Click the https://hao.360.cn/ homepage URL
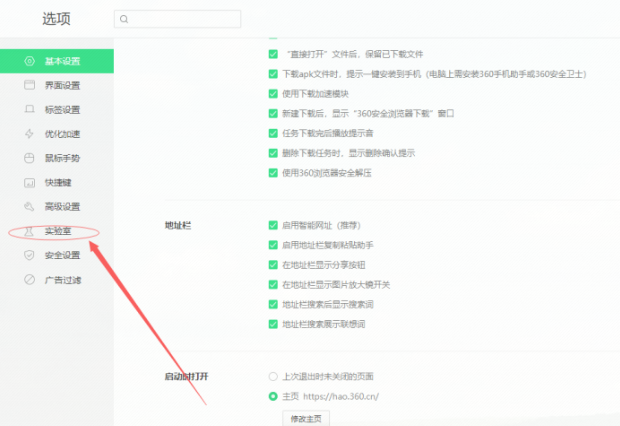This screenshot has height=426, width=620. (x=341, y=396)
